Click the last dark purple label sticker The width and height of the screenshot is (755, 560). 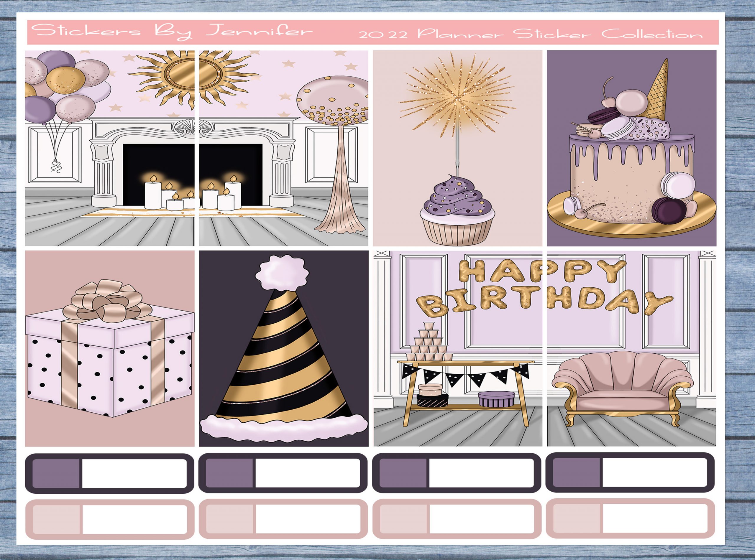[x=630, y=472]
